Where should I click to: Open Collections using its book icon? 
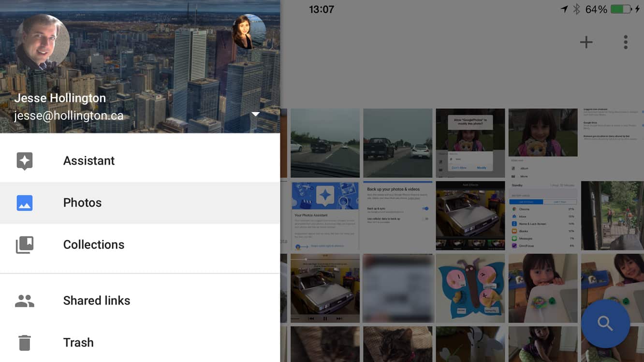tap(25, 245)
